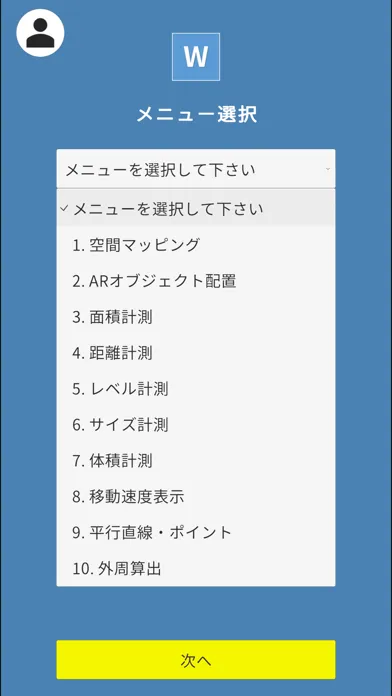Image resolution: width=392 pixels, height=696 pixels.
Task: Select 6. サイズ計測 from the dropdown
Action: (x=196, y=425)
